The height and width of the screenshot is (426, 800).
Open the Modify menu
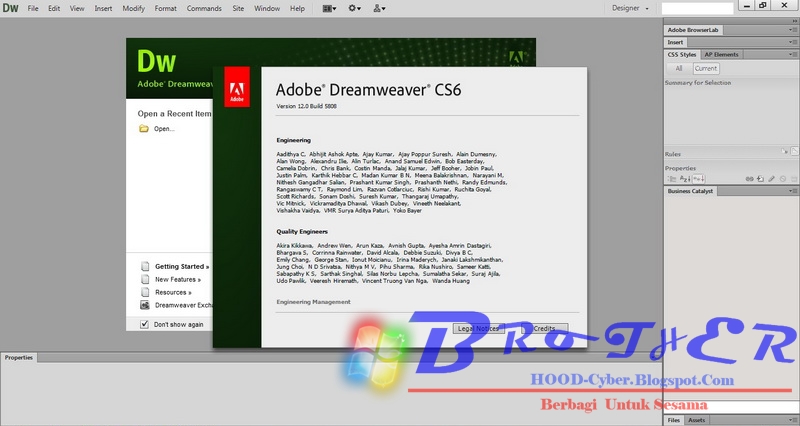134,8
